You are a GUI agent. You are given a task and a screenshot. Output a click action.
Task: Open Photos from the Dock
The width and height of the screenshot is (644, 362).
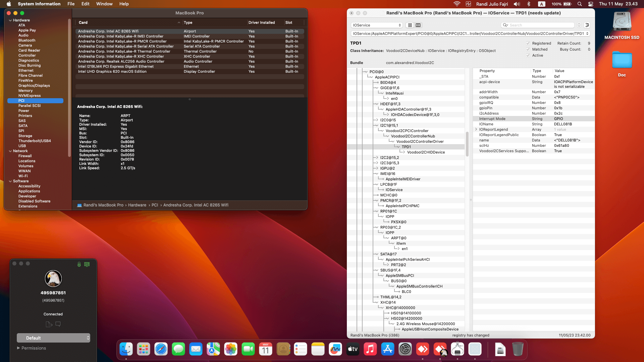[231, 350]
